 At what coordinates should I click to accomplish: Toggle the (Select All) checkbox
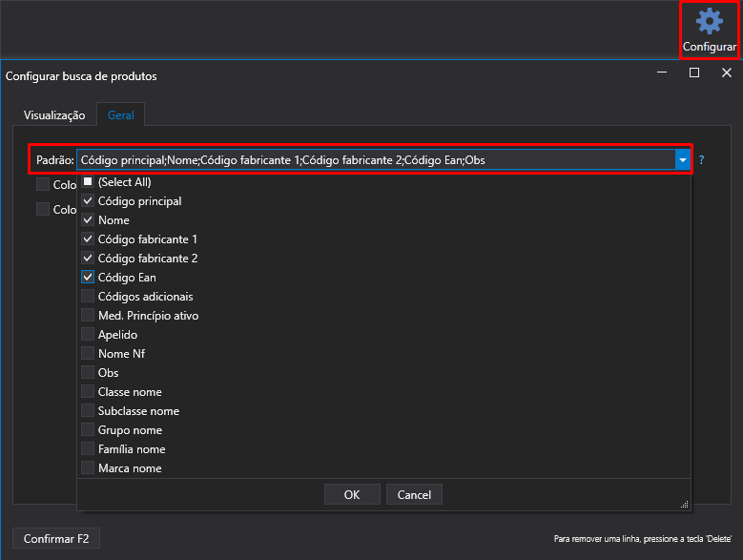click(x=88, y=181)
